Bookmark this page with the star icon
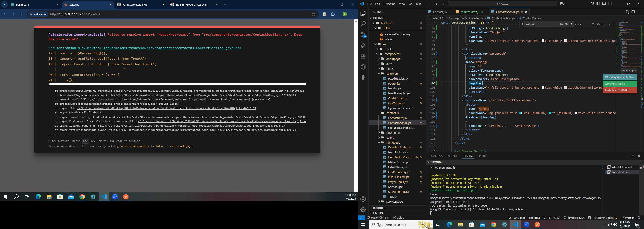The image size is (644, 229). point(313,14)
